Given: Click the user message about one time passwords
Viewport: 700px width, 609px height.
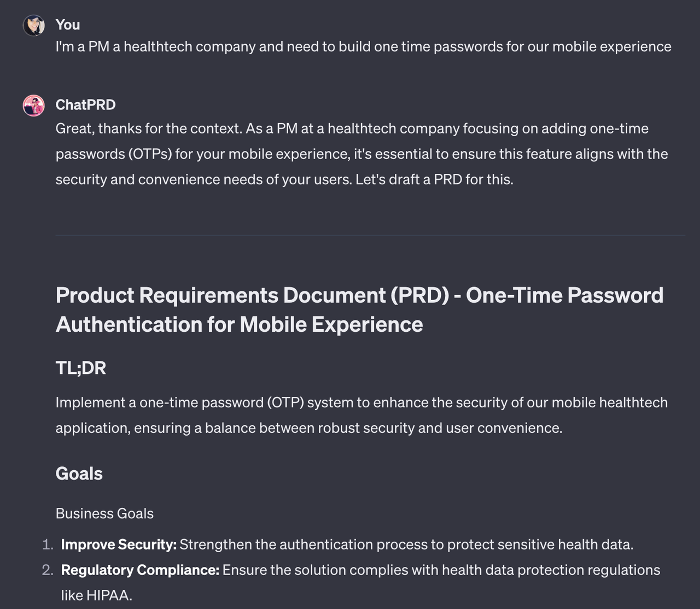Looking at the screenshot, I should 363,47.
